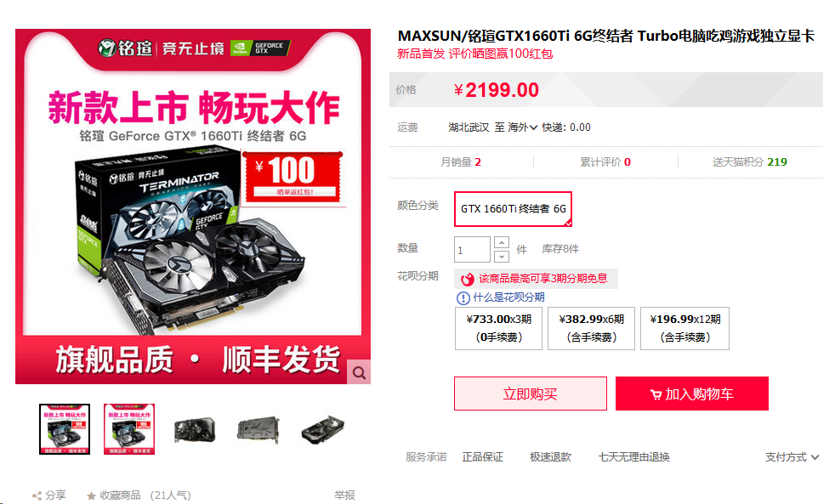
Task: Select the GTX 1660Ti 终结者 6G option
Action: [513, 208]
